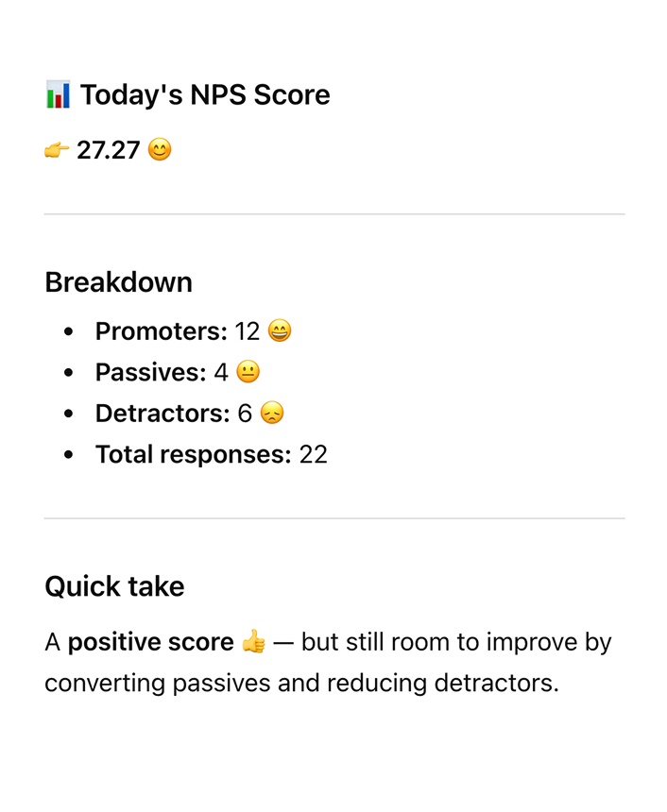Click the thumbs up emoji in Quick take
The height and width of the screenshot is (812, 667).
[x=253, y=643]
